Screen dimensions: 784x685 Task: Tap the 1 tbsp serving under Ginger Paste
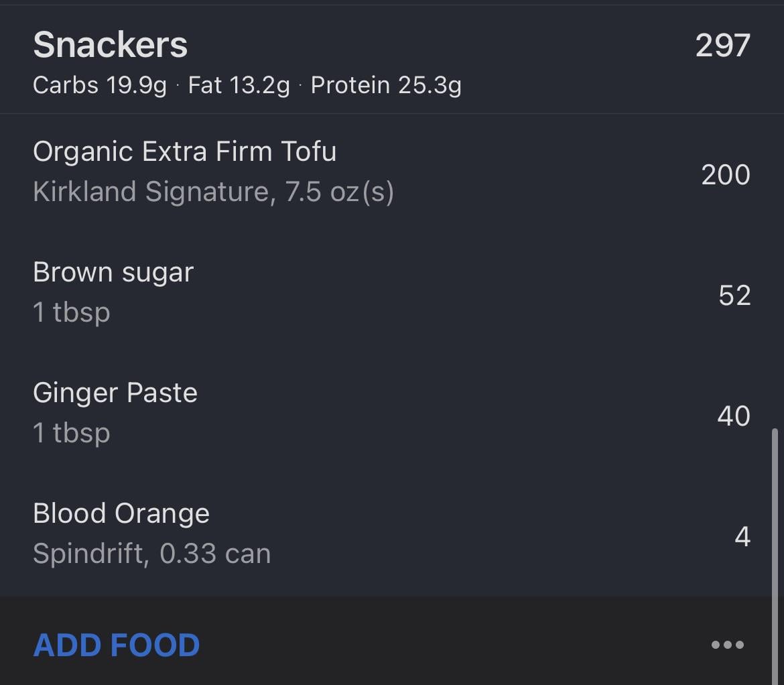(x=71, y=434)
